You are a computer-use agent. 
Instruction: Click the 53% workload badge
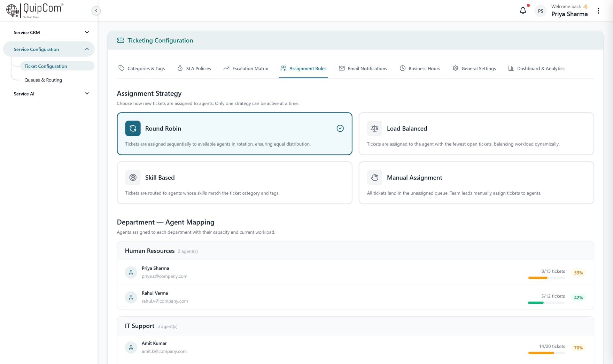578,273
